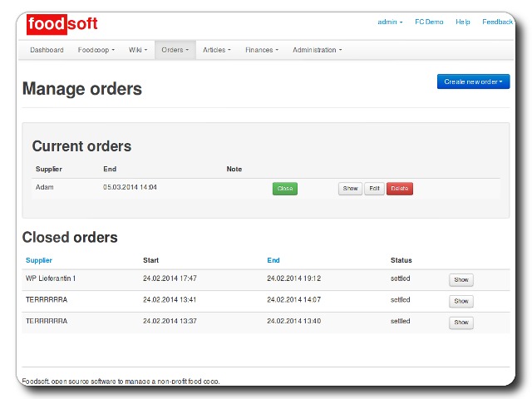
Task: Open the admin user dropdown
Action: (x=390, y=22)
